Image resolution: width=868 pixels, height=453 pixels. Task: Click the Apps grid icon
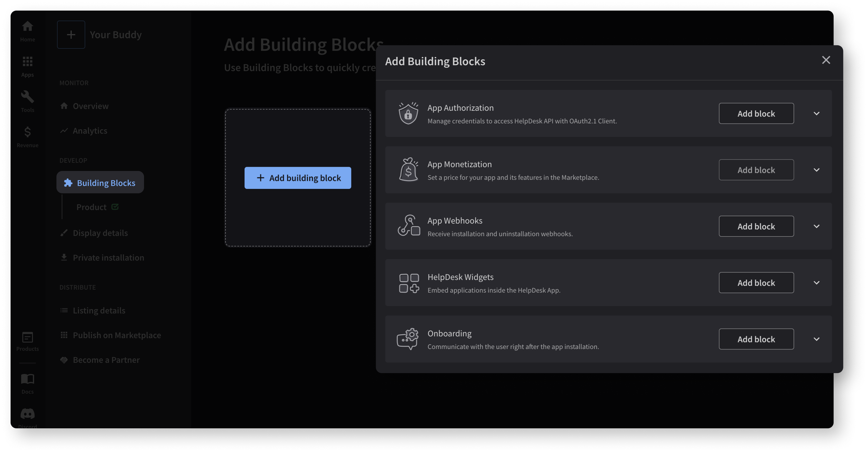click(28, 61)
